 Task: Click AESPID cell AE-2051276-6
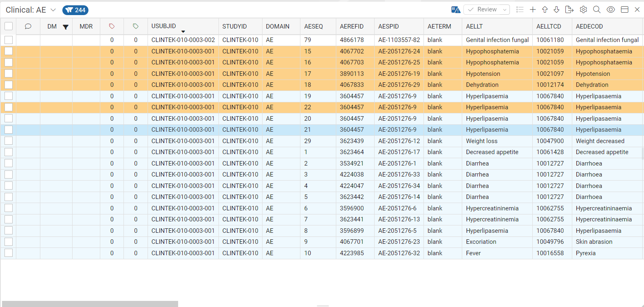point(399,208)
